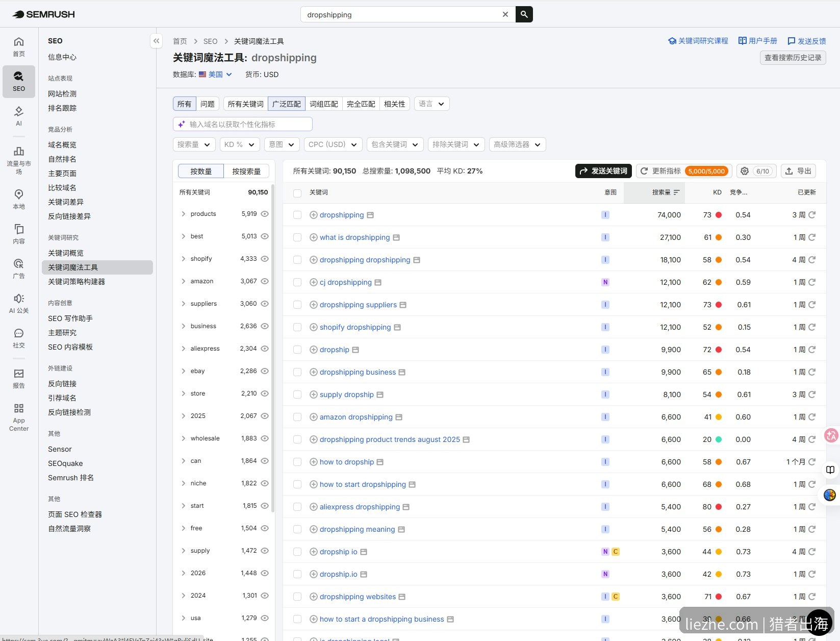The image size is (840, 641).
Task: Toggle eye icon for shopify group
Action: click(265, 259)
